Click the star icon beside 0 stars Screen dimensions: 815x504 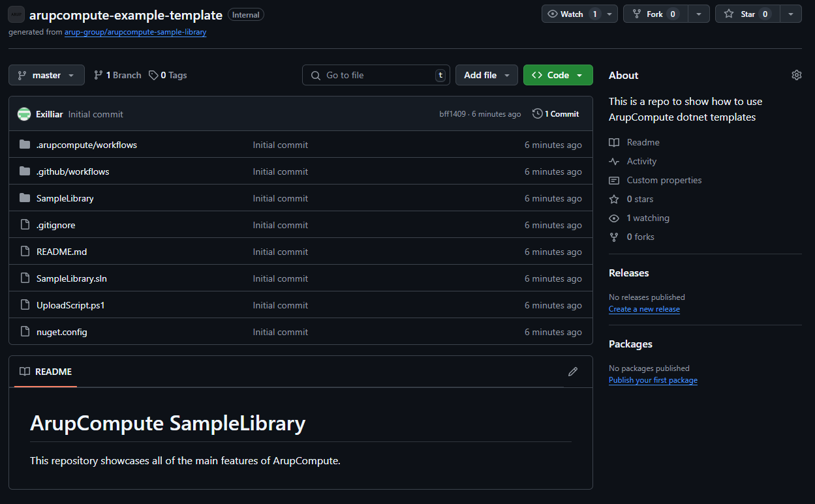[614, 199]
